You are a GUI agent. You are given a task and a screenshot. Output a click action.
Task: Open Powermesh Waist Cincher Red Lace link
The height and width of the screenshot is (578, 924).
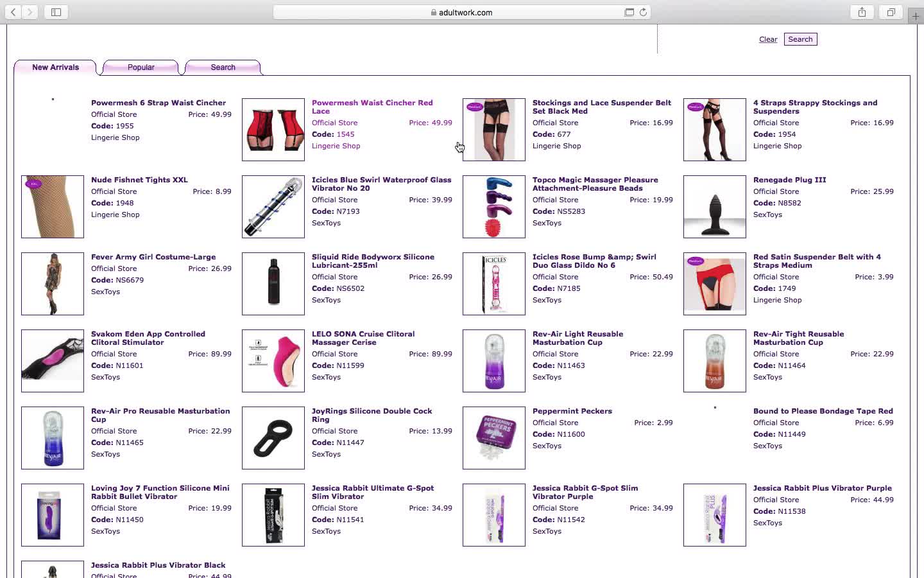(372, 107)
